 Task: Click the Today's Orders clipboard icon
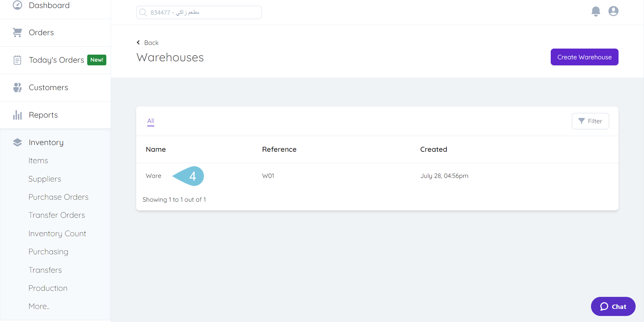click(17, 60)
